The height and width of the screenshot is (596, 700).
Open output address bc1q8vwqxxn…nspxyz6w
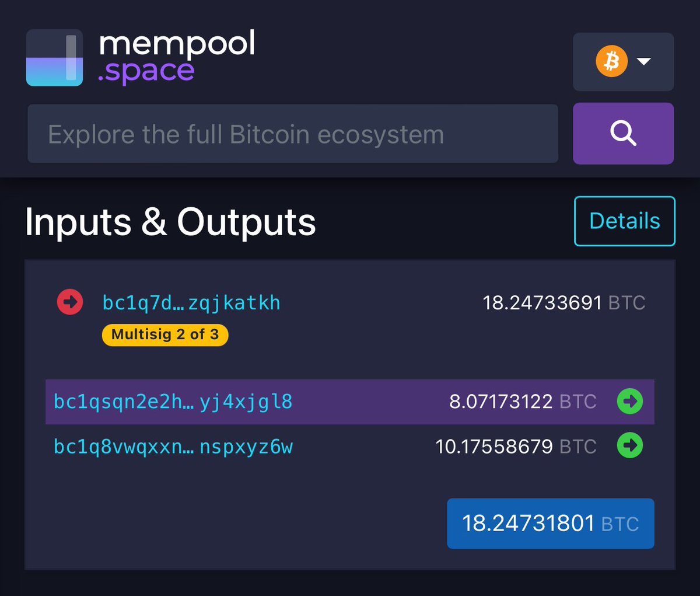pyautogui.click(x=173, y=447)
